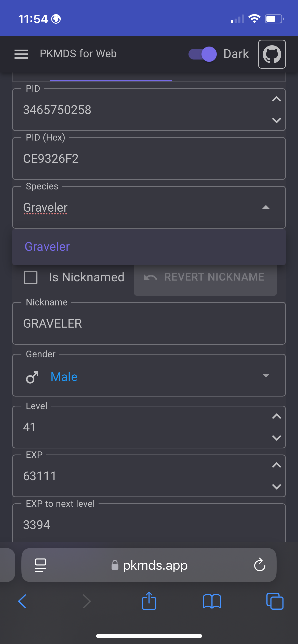Viewport: 298px width, 644px height.
Task: Select Graveler from the species list
Action: [47, 247]
